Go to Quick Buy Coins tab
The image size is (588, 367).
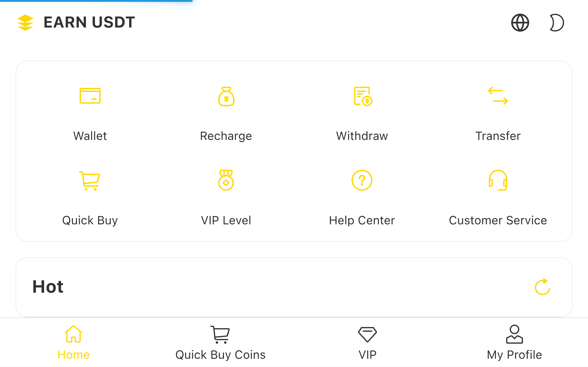[220, 342]
